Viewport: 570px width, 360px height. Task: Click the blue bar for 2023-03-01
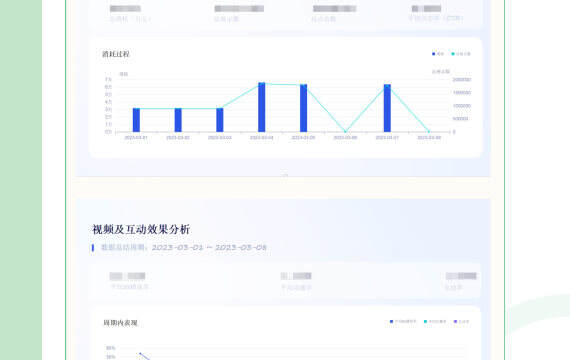click(136, 120)
